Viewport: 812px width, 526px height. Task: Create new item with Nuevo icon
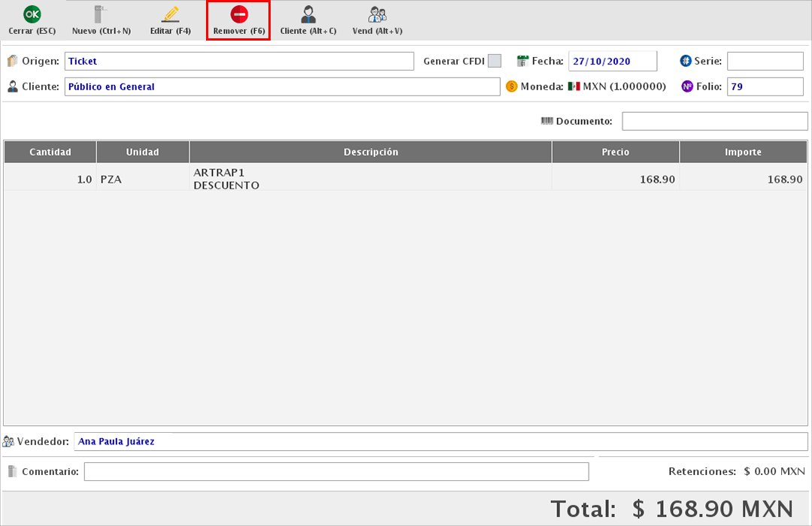point(101,14)
